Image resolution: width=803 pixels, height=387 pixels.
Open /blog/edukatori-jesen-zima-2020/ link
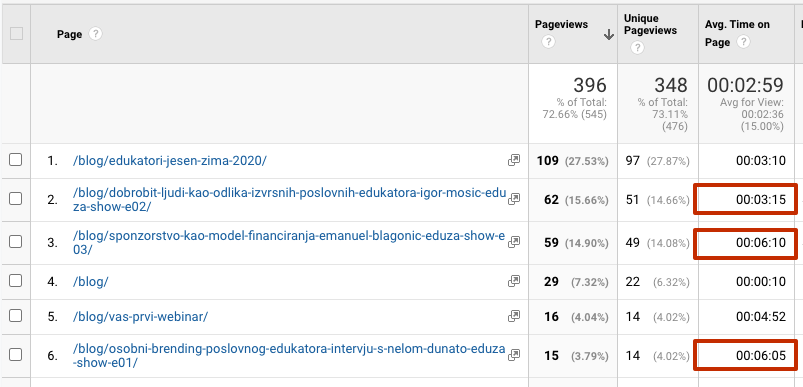click(170, 161)
